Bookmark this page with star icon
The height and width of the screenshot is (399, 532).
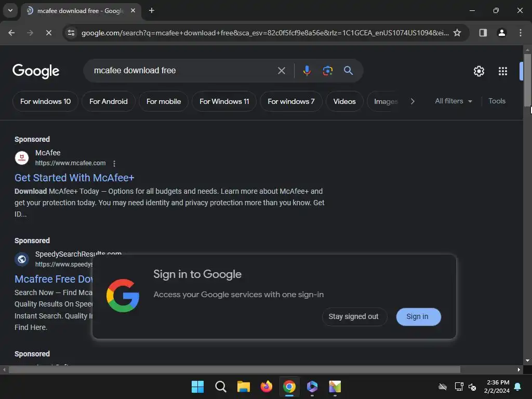[x=457, y=33]
